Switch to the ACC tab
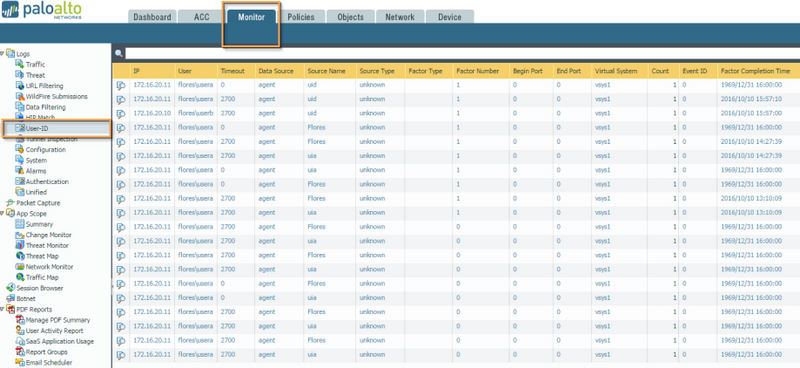 [202, 17]
